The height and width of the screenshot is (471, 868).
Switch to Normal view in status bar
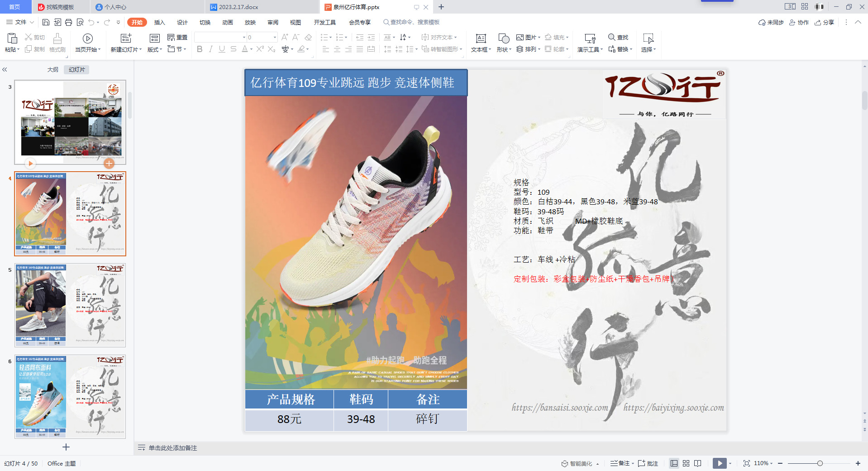click(674, 463)
